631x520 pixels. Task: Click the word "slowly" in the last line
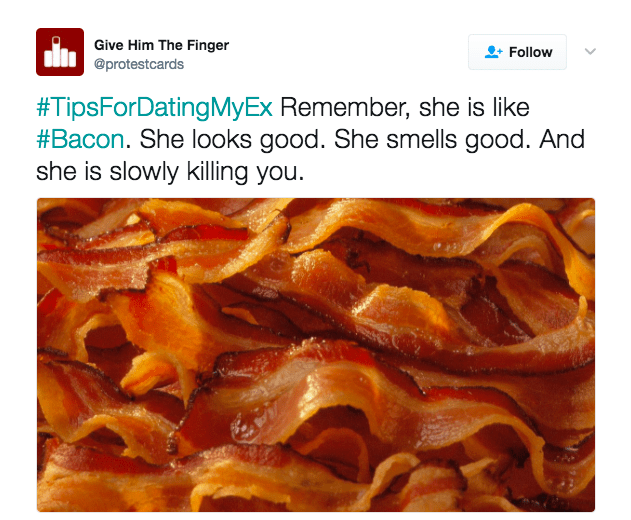[144, 172]
